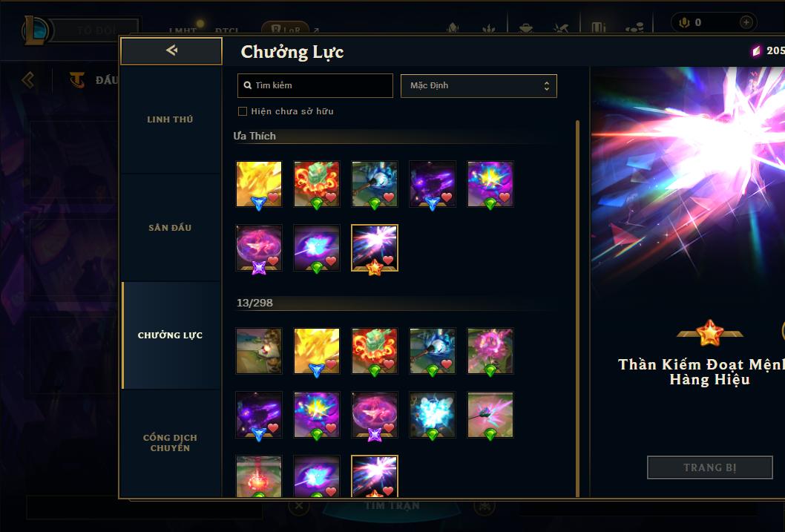Unfavorite the dark purple boom in favorites

tap(446, 197)
